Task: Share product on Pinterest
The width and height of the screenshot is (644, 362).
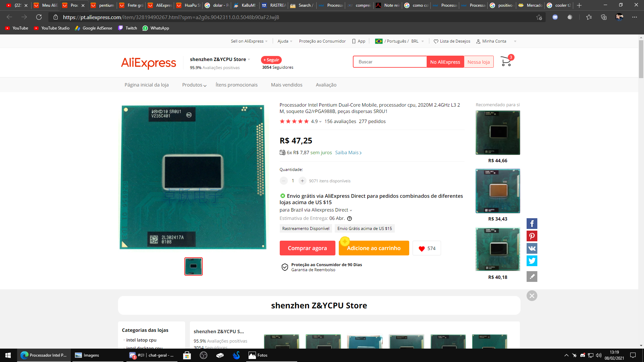Action: point(532,236)
